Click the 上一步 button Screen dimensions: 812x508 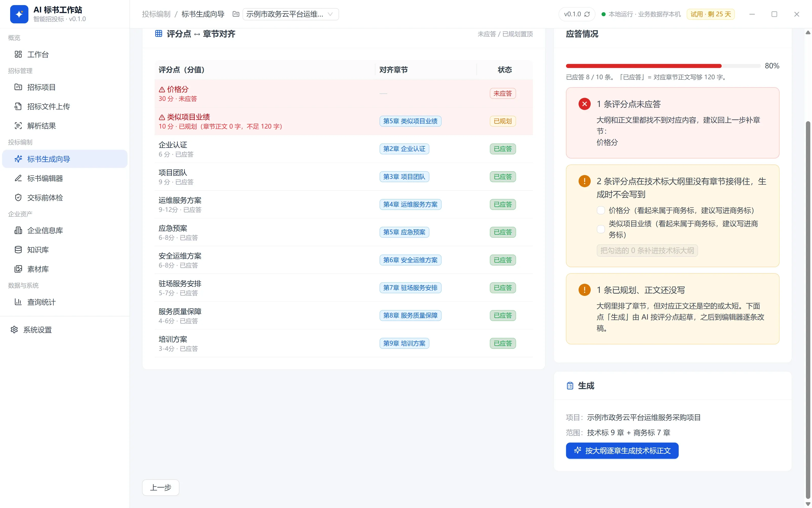coord(161,487)
